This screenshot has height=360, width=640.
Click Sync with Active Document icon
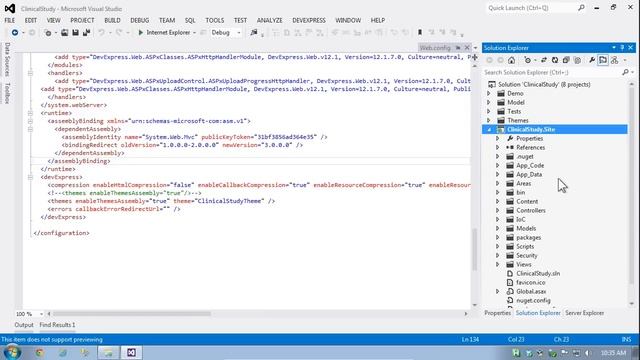tap(544, 60)
